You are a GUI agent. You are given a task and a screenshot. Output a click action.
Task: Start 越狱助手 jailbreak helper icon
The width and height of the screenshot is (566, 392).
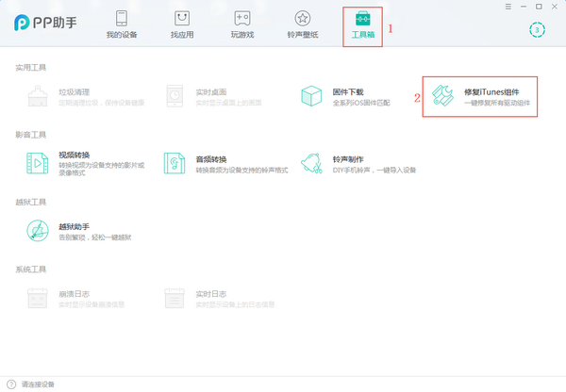click(38, 231)
